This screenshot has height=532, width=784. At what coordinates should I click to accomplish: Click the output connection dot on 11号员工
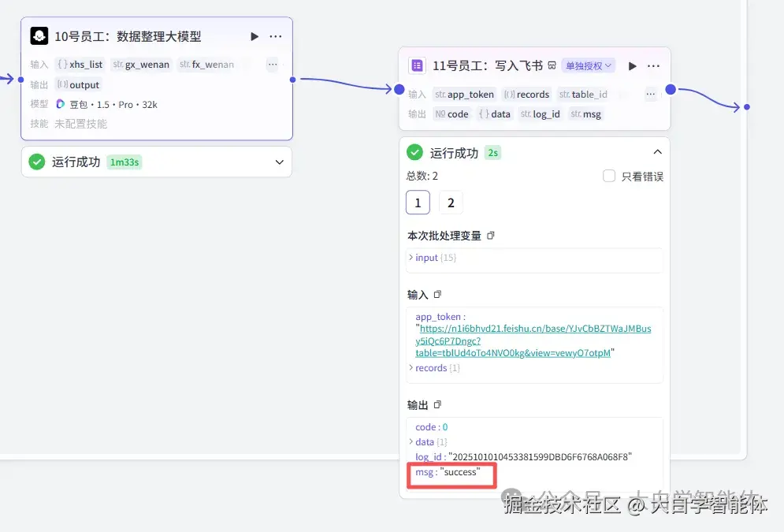coord(671,91)
